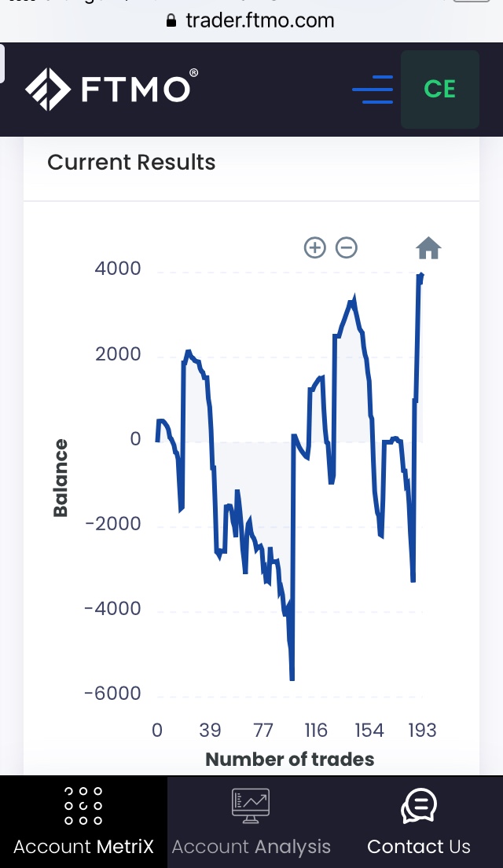503x868 pixels.
Task: Click the Balance axis title
Action: (61, 478)
